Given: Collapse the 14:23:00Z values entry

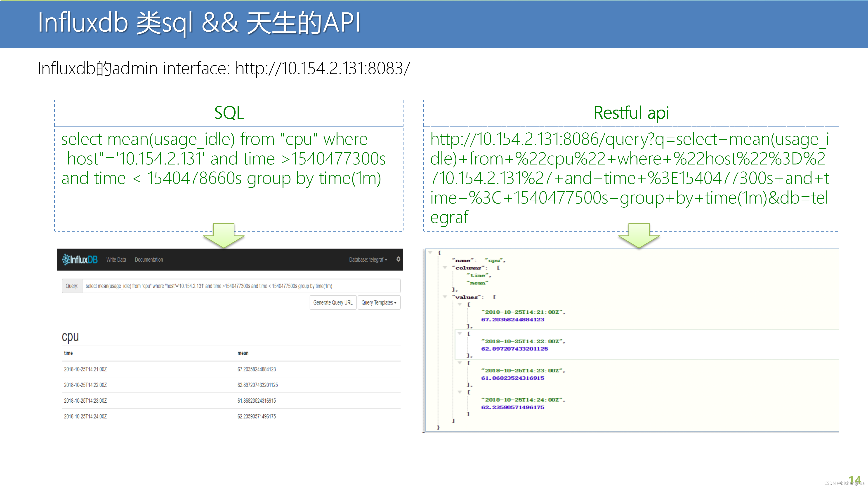Looking at the screenshot, I should pyautogui.click(x=460, y=363).
